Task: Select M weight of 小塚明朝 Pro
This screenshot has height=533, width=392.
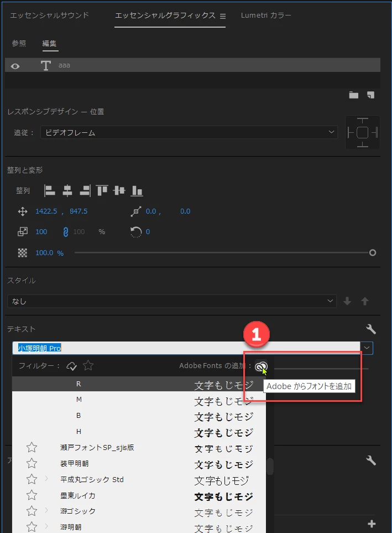Action: point(139,400)
